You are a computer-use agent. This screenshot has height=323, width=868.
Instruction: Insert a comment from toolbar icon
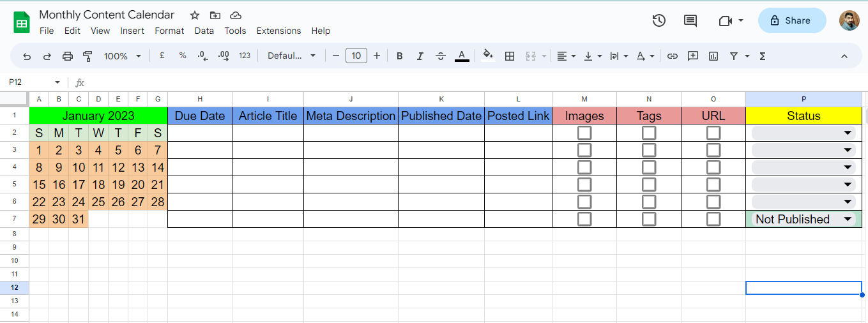pos(693,56)
